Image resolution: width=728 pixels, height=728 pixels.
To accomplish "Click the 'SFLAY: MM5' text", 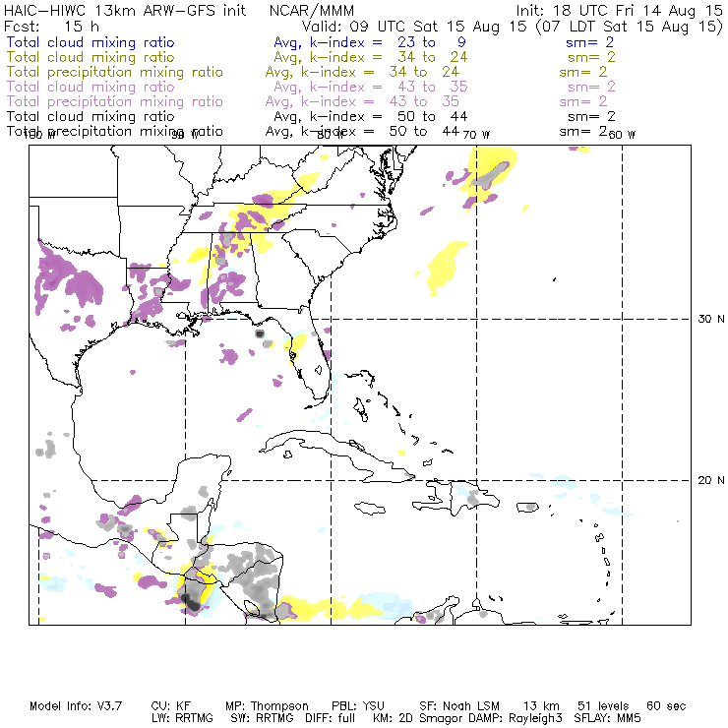I will (607, 718).
